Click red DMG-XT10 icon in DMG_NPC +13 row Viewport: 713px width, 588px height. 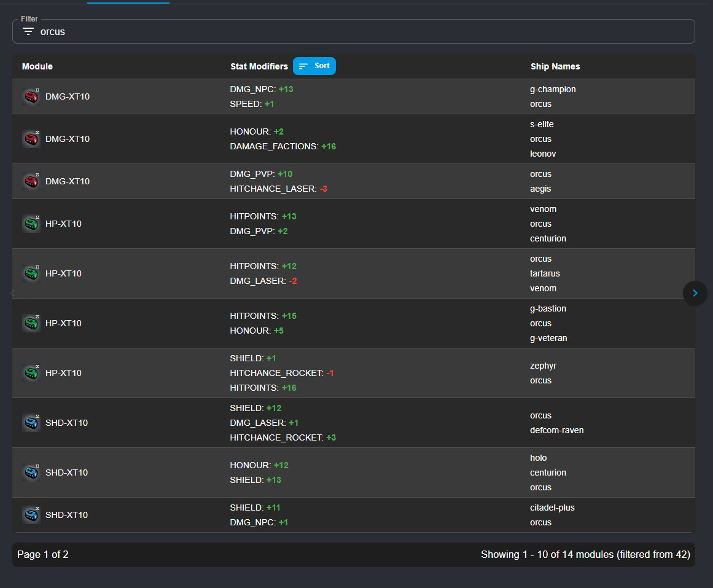point(31,96)
